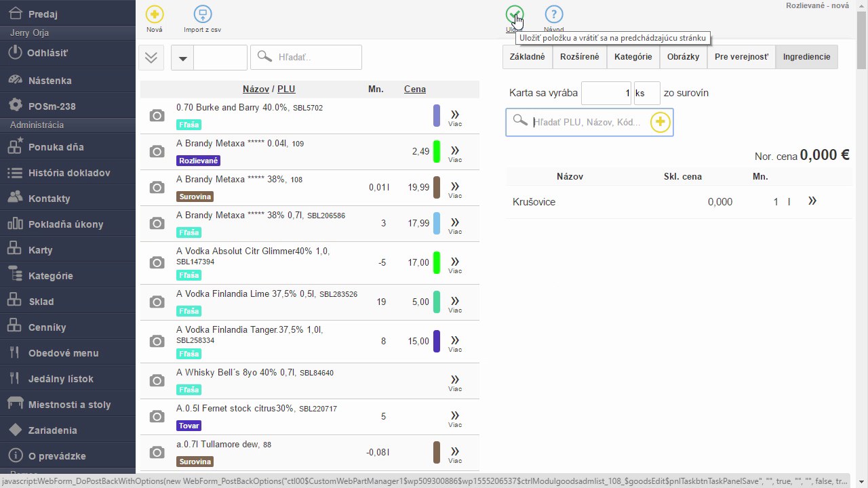Select A Brandy Metaxa 38% 0,7l name
This screenshot has height=488, width=868.
click(x=240, y=216)
